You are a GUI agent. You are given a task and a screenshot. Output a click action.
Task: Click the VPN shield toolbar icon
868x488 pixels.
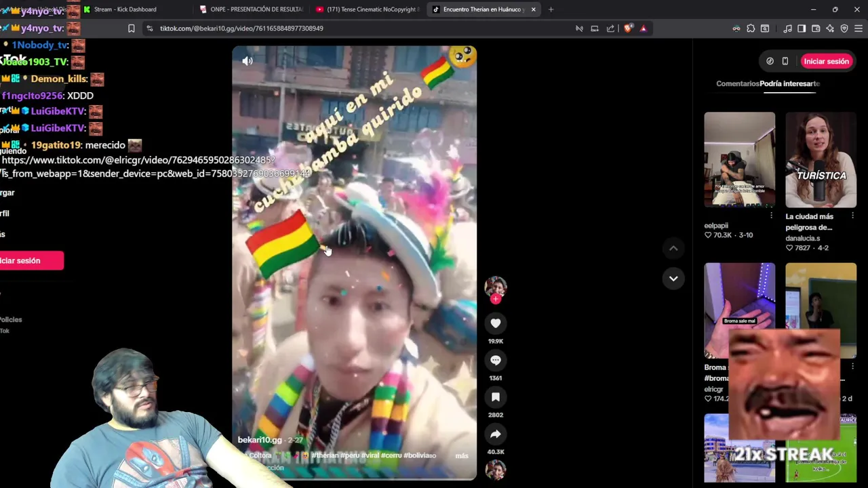tap(844, 28)
